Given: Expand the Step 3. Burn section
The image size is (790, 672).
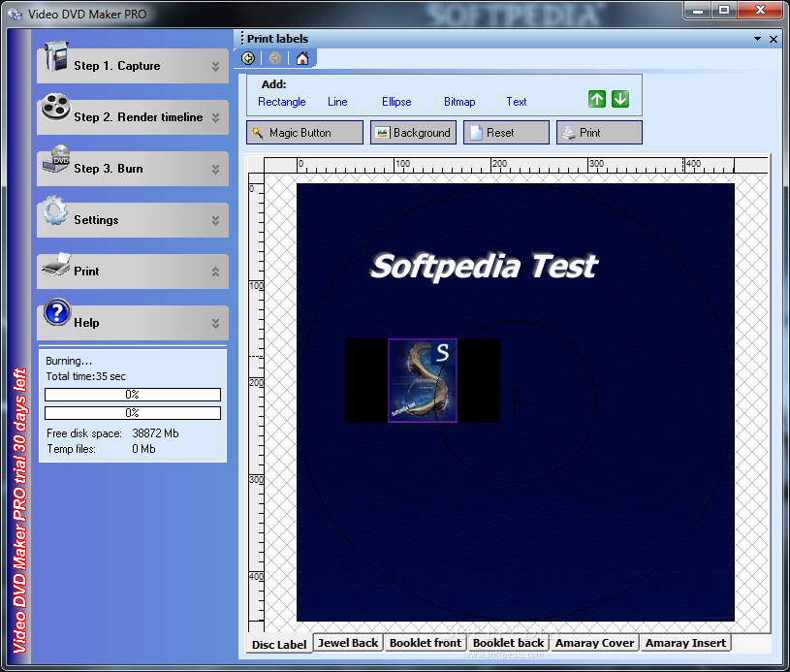Looking at the screenshot, I should point(215,169).
